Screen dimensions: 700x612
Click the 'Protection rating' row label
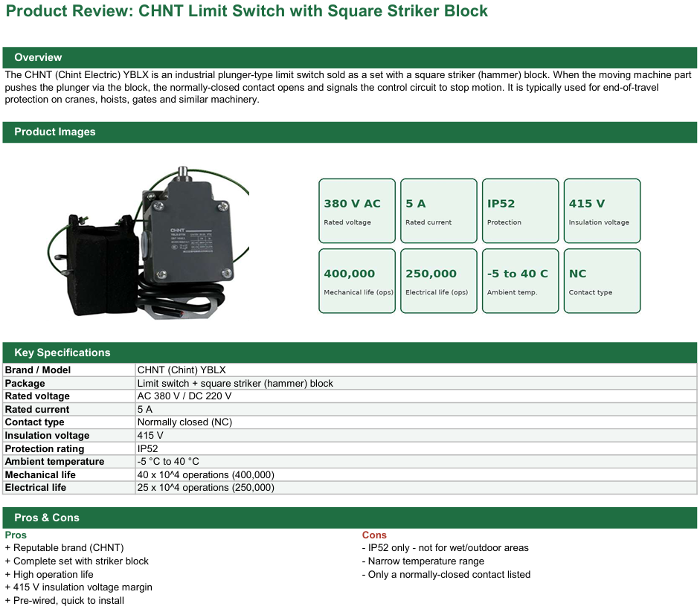coord(45,448)
